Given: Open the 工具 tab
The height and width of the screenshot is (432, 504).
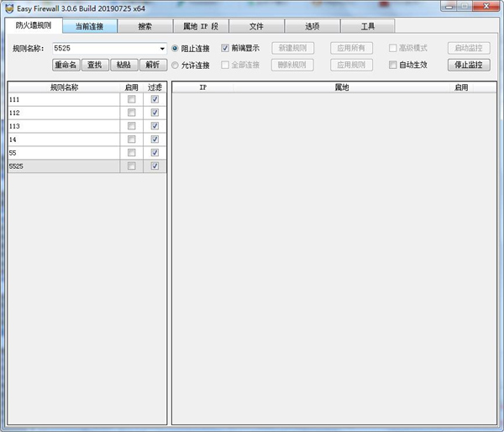Looking at the screenshot, I should tap(367, 26).
